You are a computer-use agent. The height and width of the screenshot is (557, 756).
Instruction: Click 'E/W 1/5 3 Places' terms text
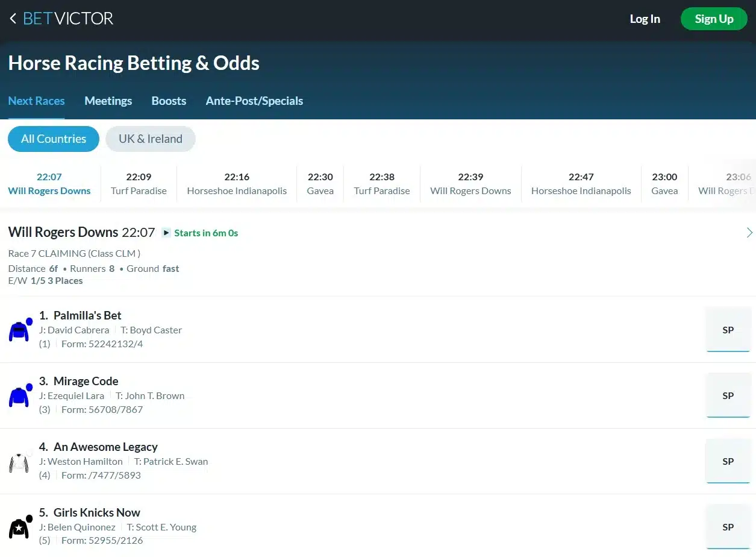pyautogui.click(x=45, y=280)
